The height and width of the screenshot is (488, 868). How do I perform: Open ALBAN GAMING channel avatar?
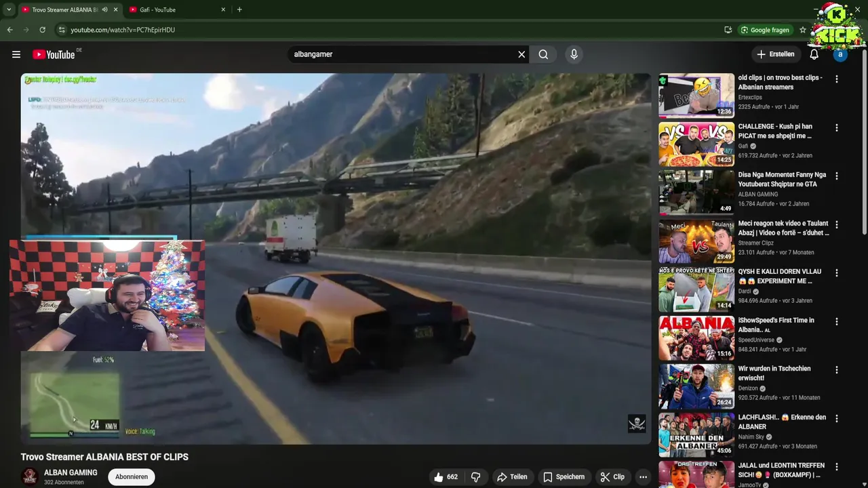[x=29, y=476]
